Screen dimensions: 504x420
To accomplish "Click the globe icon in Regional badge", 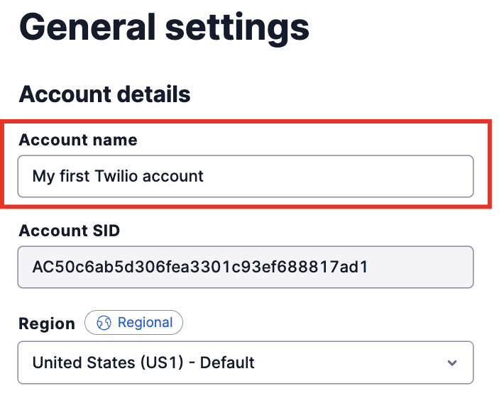I will click(x=104, y=323).
